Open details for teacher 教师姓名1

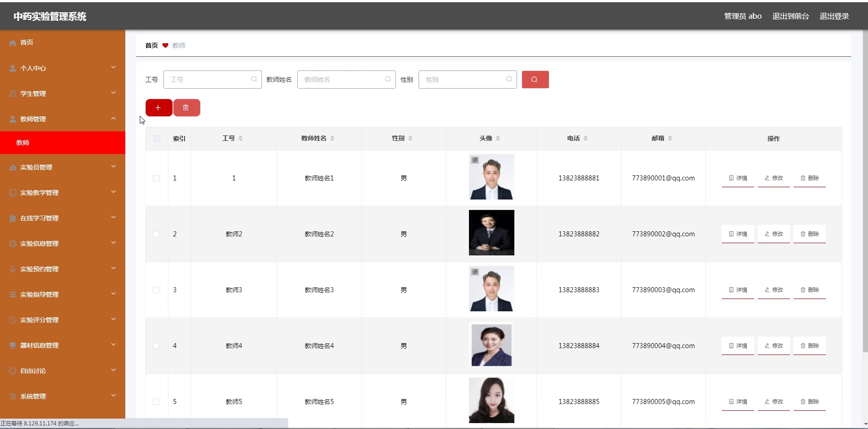point(738,178)
